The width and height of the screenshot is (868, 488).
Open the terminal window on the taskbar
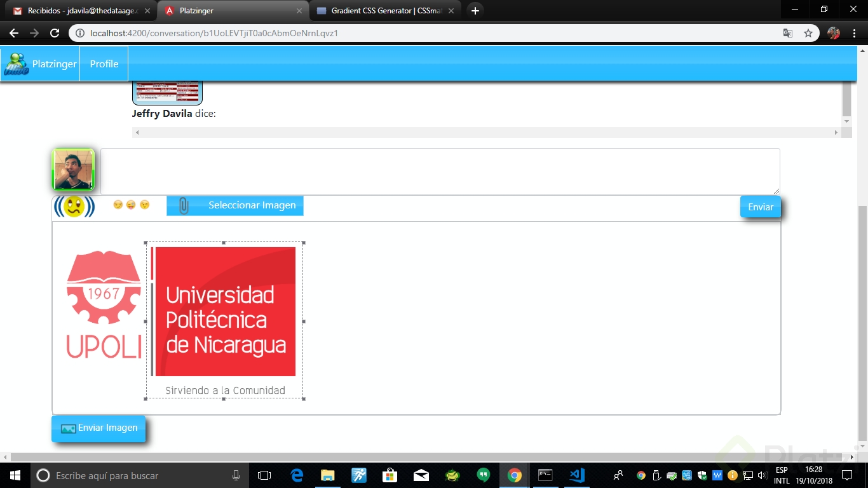[545, 475]
